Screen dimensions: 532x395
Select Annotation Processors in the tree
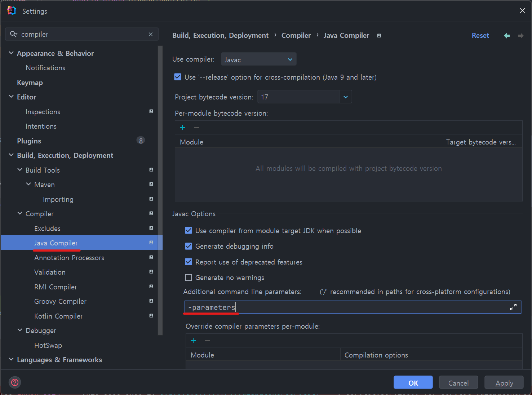tap(69, 258)
